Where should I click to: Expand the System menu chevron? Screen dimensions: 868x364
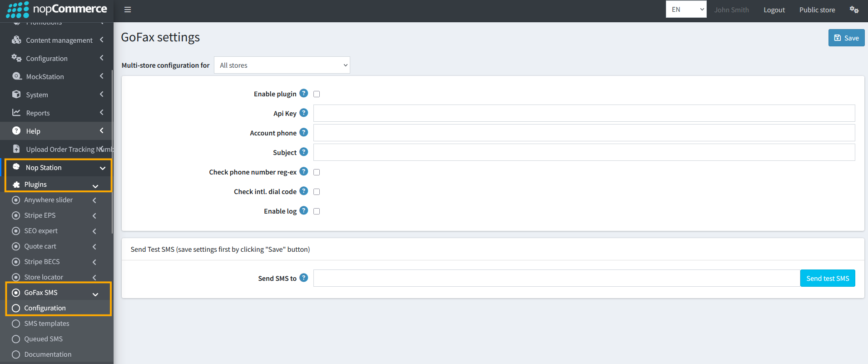tap(102, 95)
